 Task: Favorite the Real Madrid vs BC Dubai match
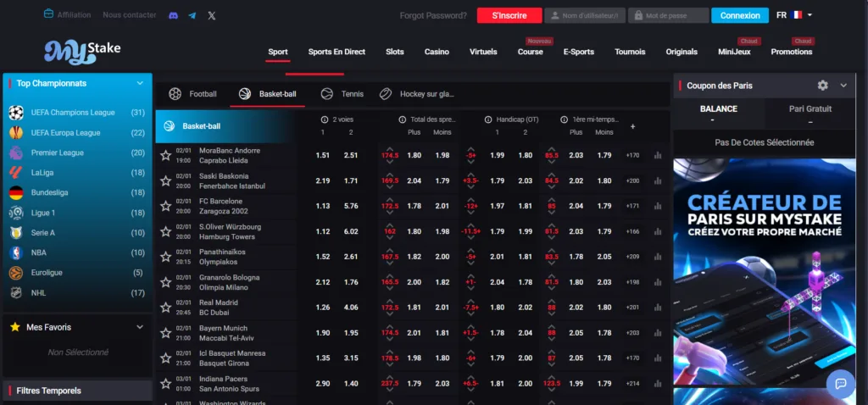(x=165, y=308)
